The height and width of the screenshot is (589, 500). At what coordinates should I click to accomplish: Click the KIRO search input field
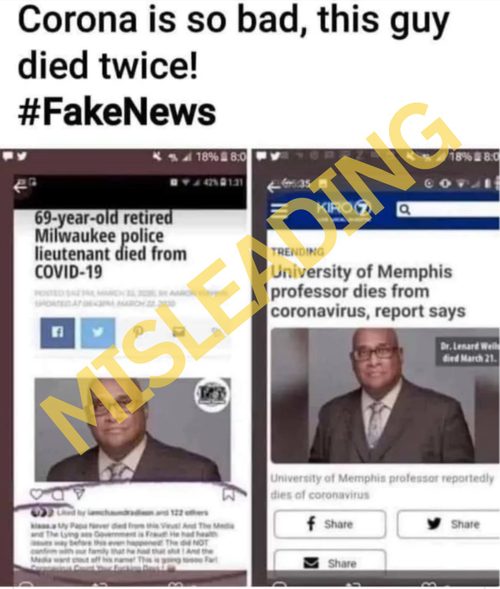(x=448, y=210)
